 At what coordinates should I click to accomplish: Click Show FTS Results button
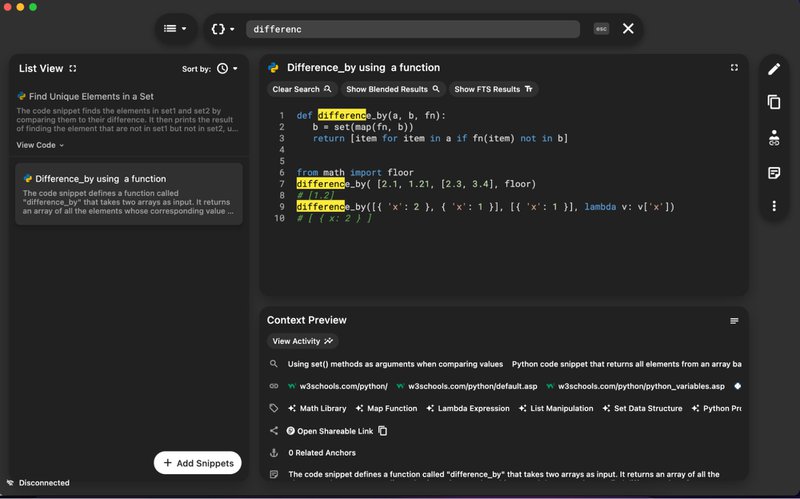493,89
